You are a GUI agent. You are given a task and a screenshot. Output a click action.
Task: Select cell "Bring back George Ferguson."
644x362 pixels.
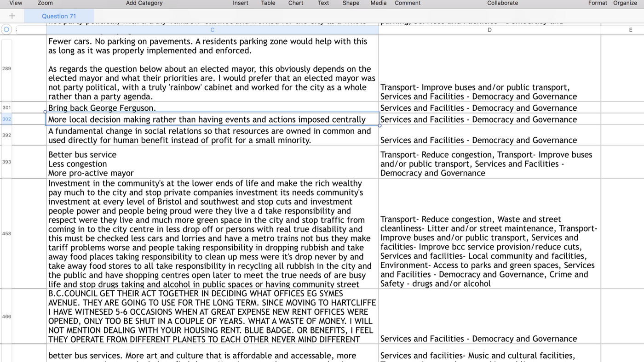[213, 107]
